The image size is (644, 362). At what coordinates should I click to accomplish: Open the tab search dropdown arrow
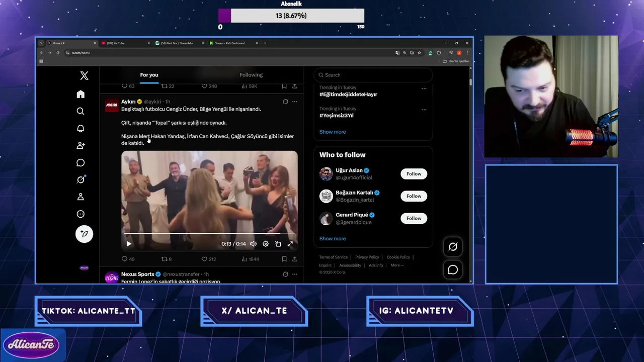click(41, 43)
